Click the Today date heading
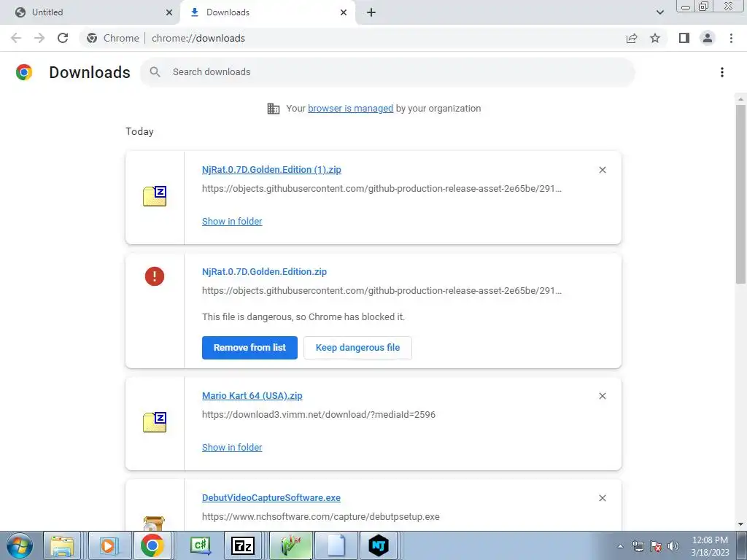The width and height of the screenshot is (747, 560). point(139,131)
